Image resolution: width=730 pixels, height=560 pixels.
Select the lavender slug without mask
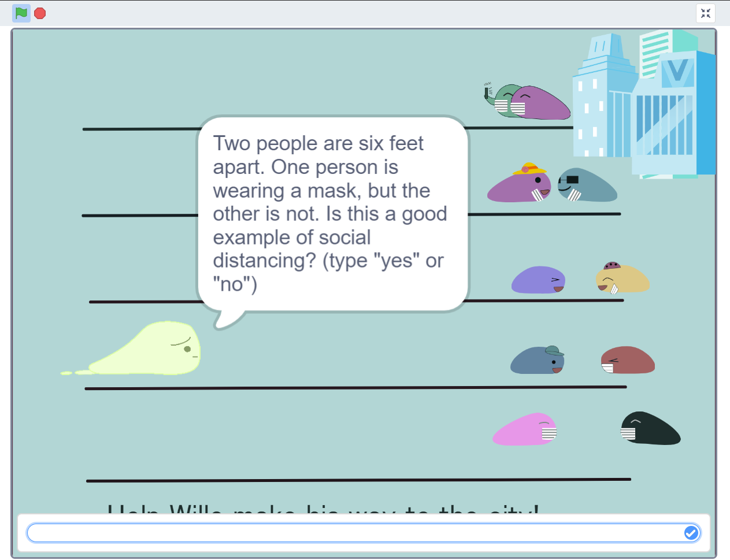tap(538, 280)
